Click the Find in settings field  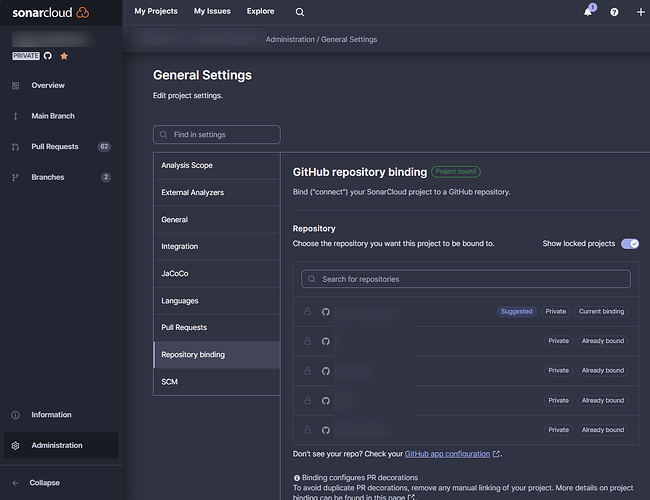(x=217, y=134)
